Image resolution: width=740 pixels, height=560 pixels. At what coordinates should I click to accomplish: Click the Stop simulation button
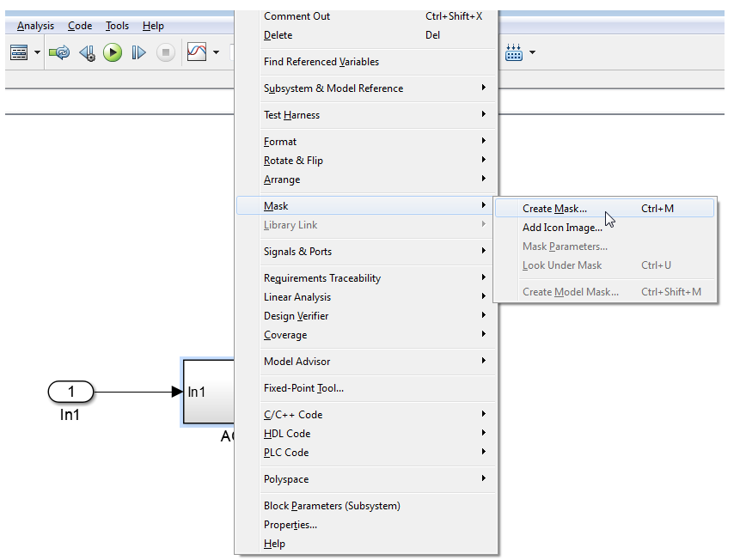pyautogui.click(x=166, y=52)
